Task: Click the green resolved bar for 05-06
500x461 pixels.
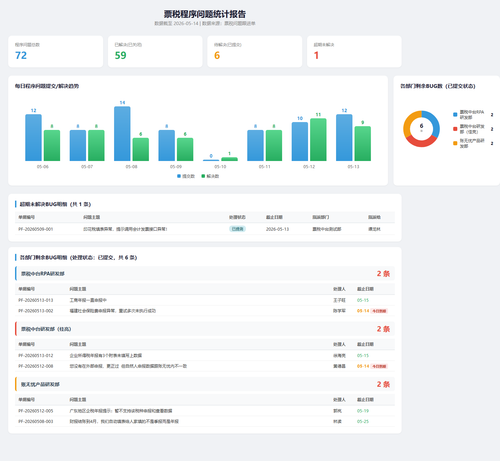Action: (52, 145)
